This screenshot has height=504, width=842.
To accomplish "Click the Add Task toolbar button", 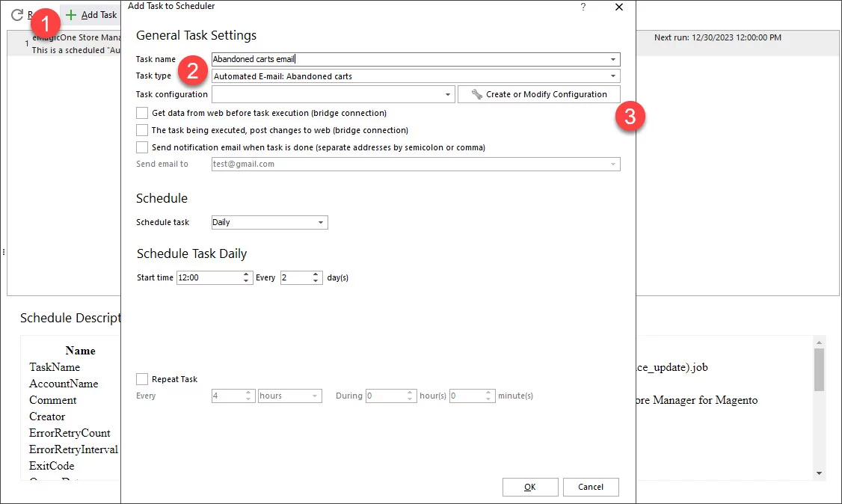I will [x=91, y=15].
